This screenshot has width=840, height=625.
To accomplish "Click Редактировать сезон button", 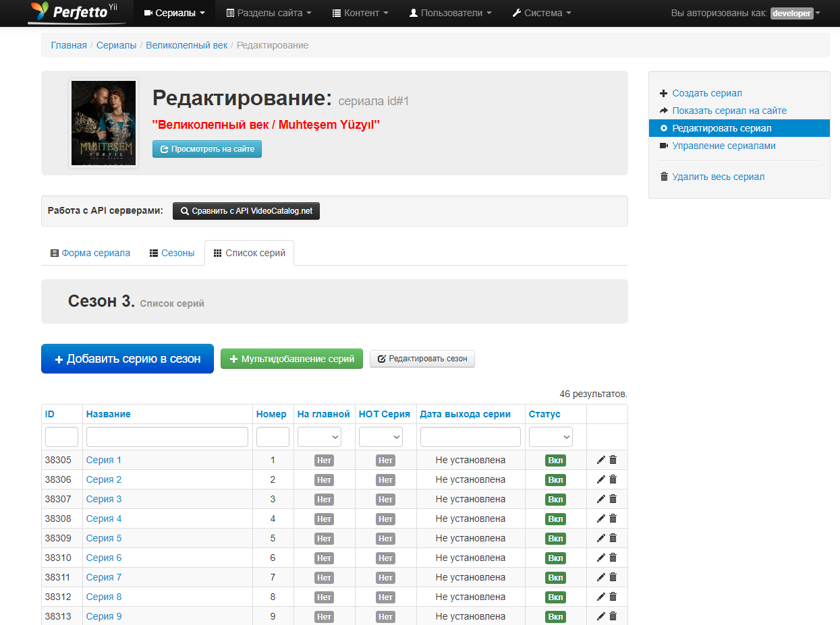I will pos(422,359).
